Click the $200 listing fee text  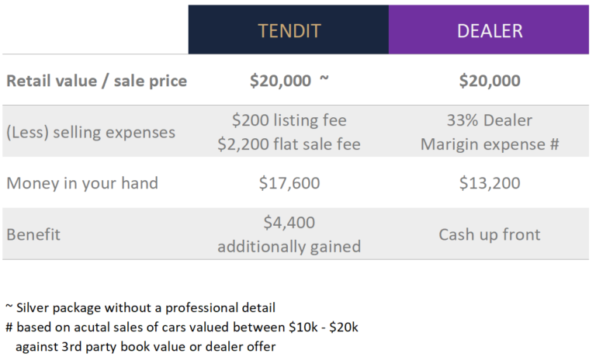[x=289, y=120]
